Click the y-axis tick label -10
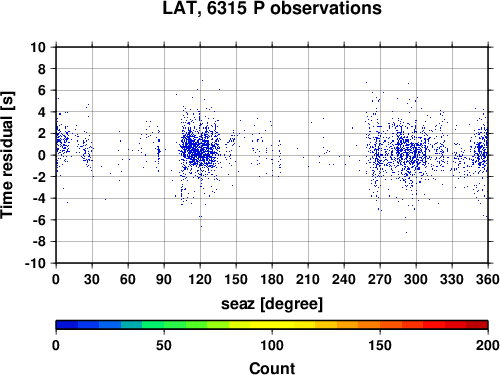The width and height of the screenshot is (500, 375). click(x=35, y=263)
